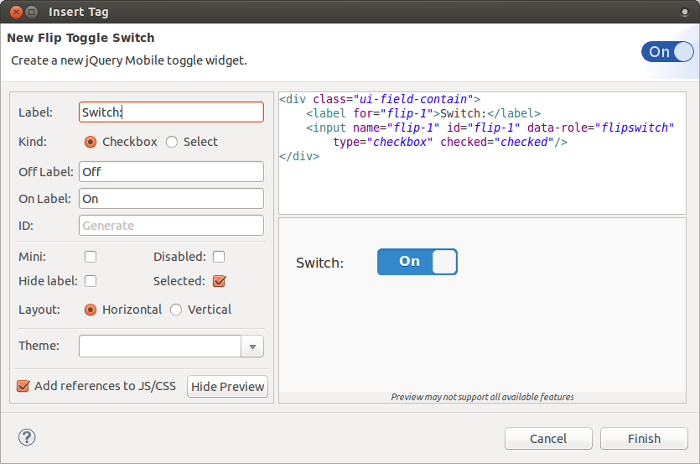The width and height of the screenshot is (700, 464).
Task: Set layout to Vertical
Action: 176,310
